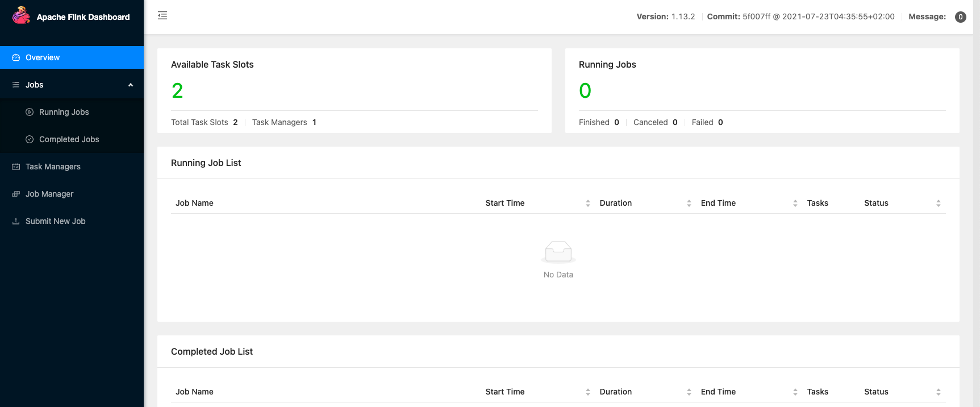The image size is (980, 407).
Task: Open Submit New Job page
Action: click(72, 221)
